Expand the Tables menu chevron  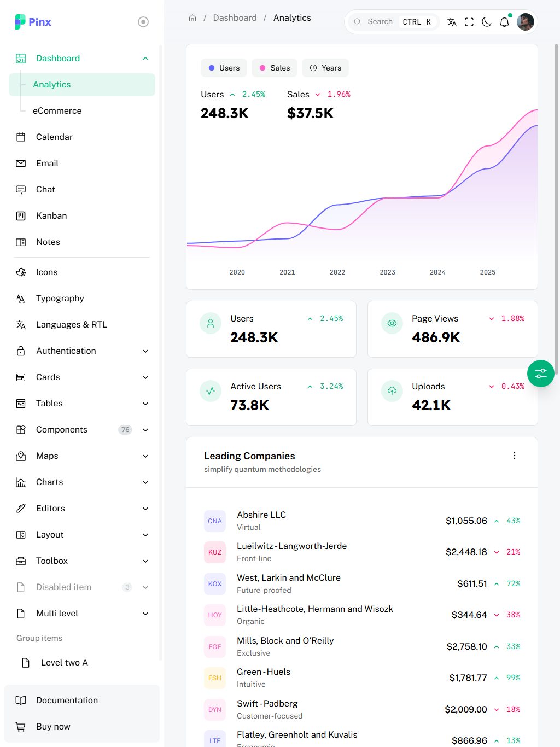(x=145, y=404)
